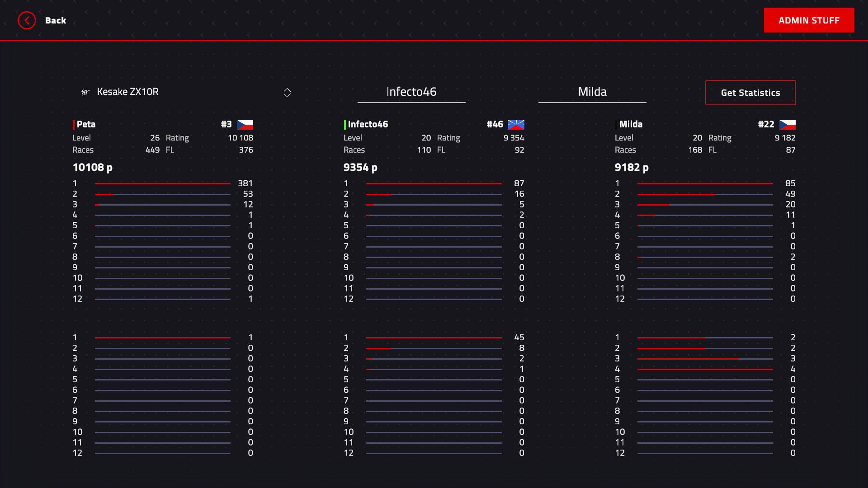Screen dimensions: 868x488
Task: Click the up-down chevron of bike selector
Action: pyautogui.click(x=287, y=93)
